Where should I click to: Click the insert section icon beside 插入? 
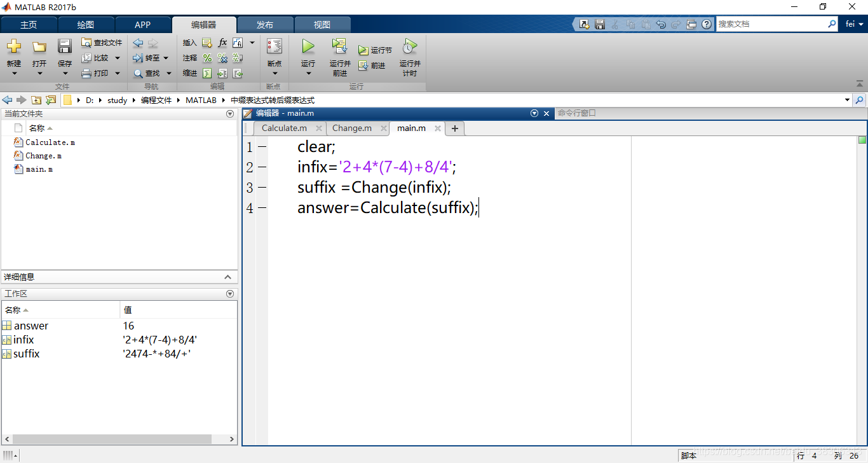207,43
